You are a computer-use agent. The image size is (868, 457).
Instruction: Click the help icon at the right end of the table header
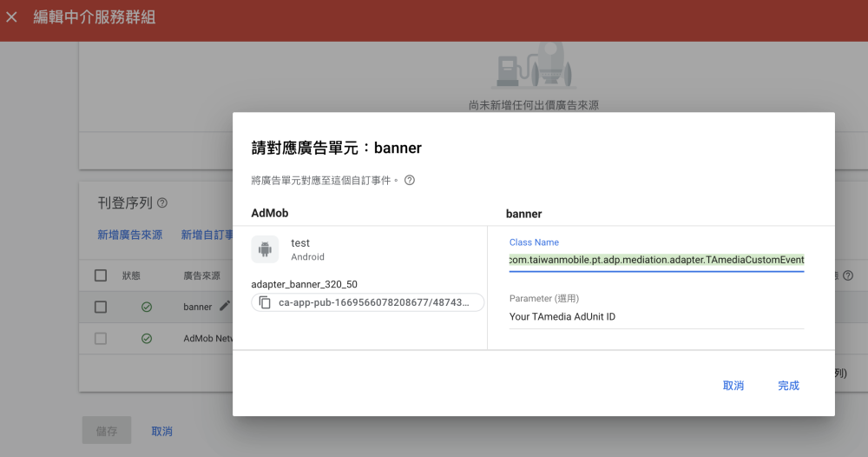[x=848, y=275]
